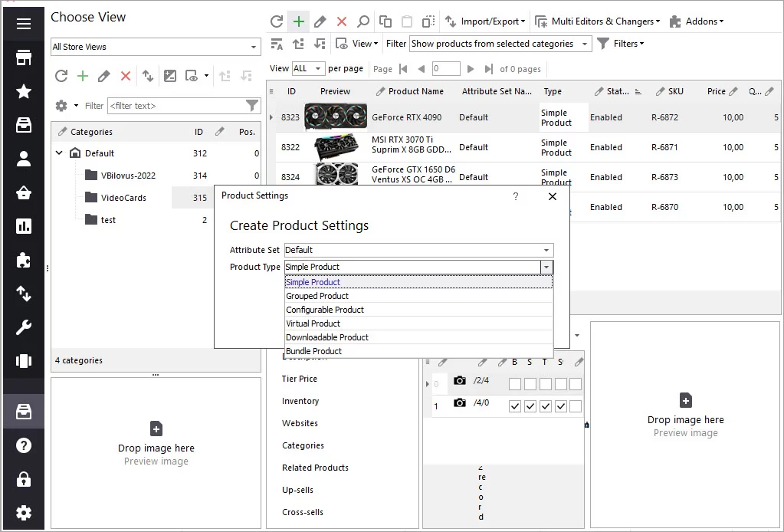Screen dimensions: 784x532
Task: Collapse the Default category tree node
Action: (59, 153)
